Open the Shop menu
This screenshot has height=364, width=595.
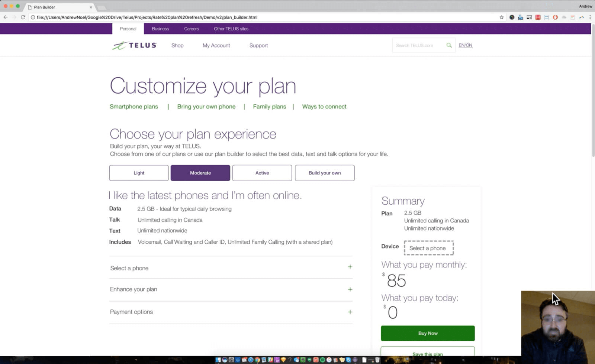(x=177, y=45)
